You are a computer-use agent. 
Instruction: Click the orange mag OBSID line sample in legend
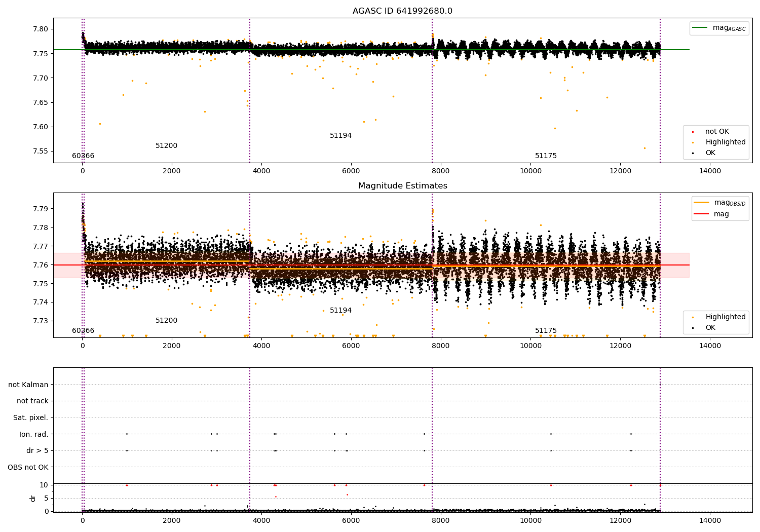[x=702, y=203]
